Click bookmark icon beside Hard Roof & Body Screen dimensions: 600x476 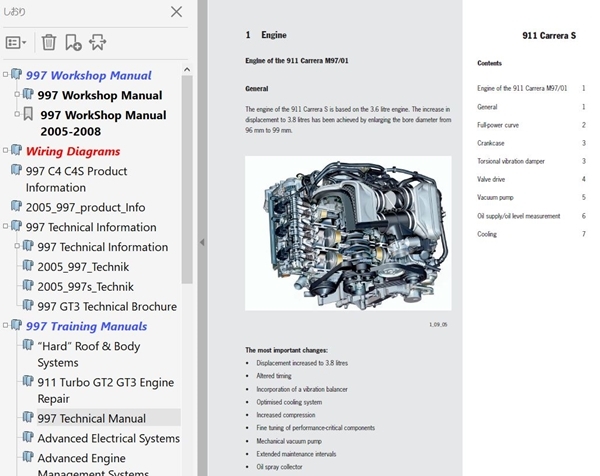coord(28,345)
